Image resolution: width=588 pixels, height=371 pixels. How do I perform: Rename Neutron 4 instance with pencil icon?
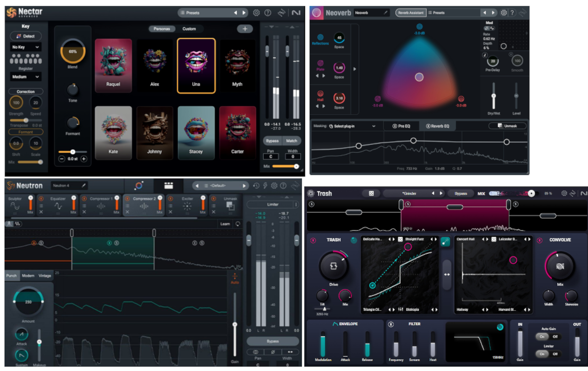(84, 185)
